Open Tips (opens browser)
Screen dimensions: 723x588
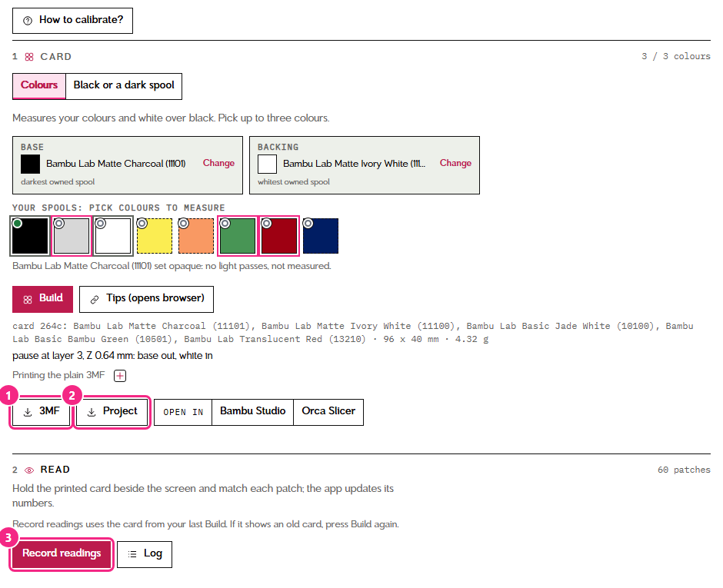point(146,299)
